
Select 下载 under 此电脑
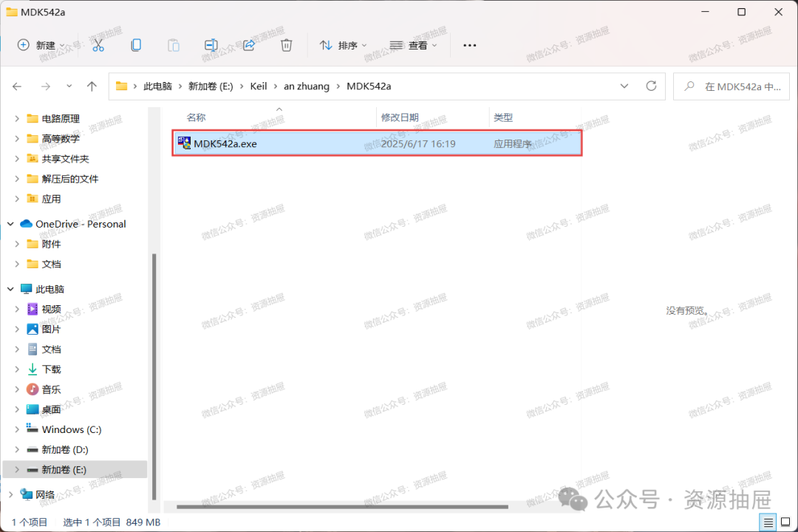[x=51, y=369]
